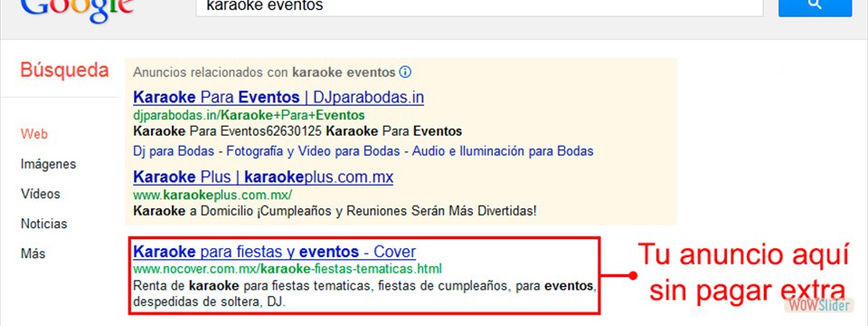Click the Búsqueda heading

point(65,71)
